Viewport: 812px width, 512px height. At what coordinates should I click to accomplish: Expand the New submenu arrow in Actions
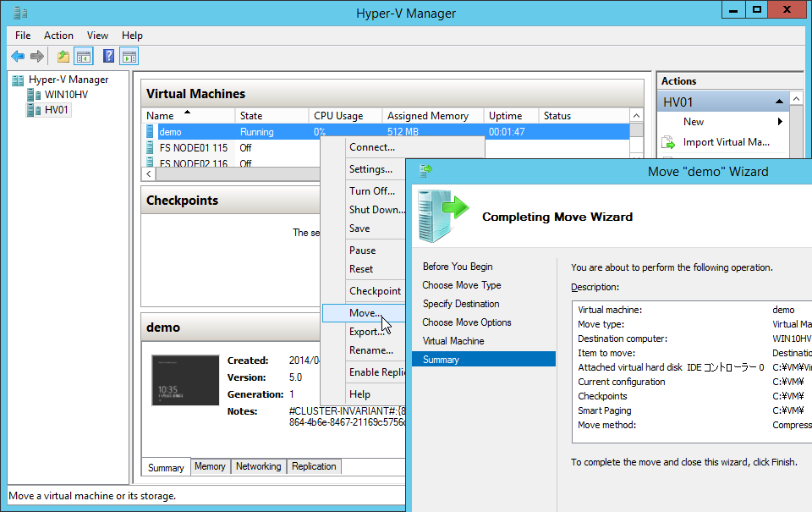tap(779, 122)
